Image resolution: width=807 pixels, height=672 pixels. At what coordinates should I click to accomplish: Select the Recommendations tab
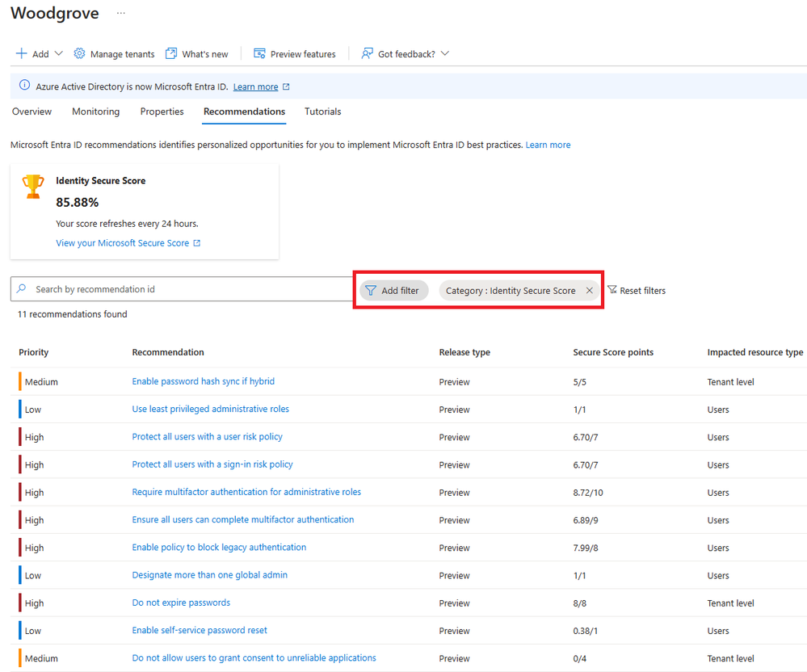pyautogui.click(x=245, y=111)
